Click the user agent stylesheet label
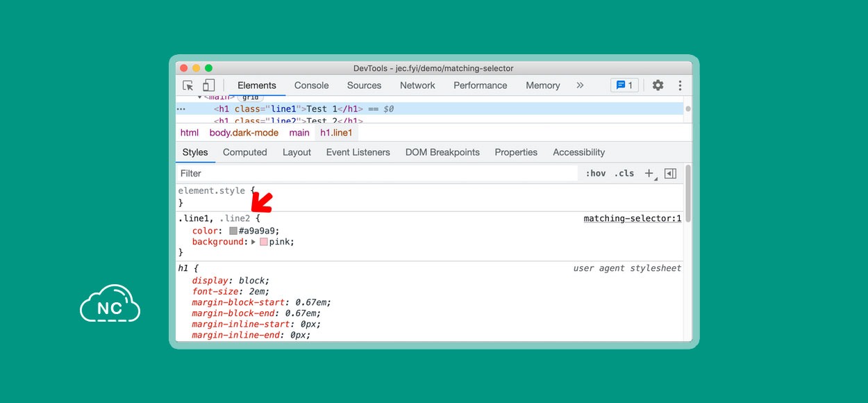868x403 pixels. [x=627, y=268]
